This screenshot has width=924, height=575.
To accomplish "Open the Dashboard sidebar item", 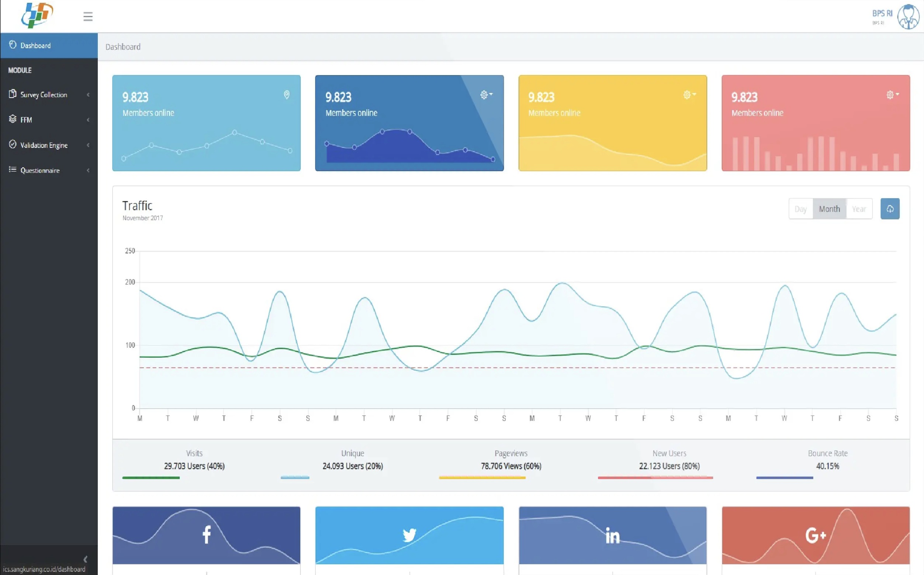I will tap(49, 45).
